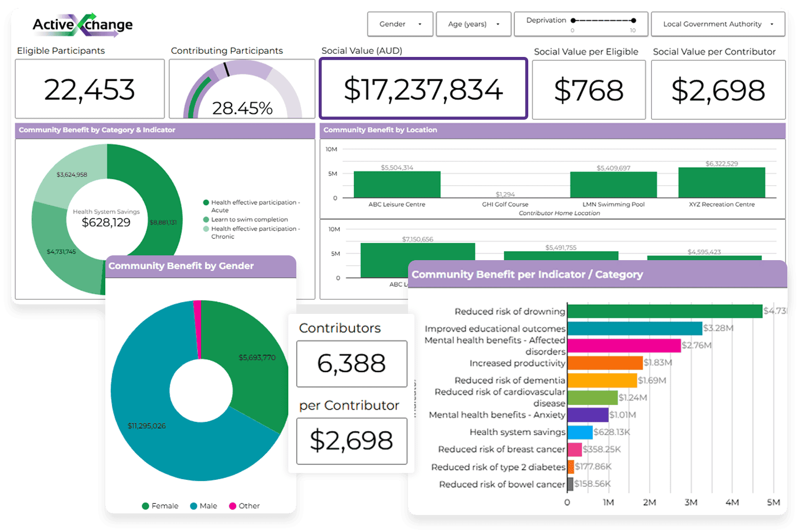
Task: Click the Reduced risk of drowning bar
Action: coord(664,311)
